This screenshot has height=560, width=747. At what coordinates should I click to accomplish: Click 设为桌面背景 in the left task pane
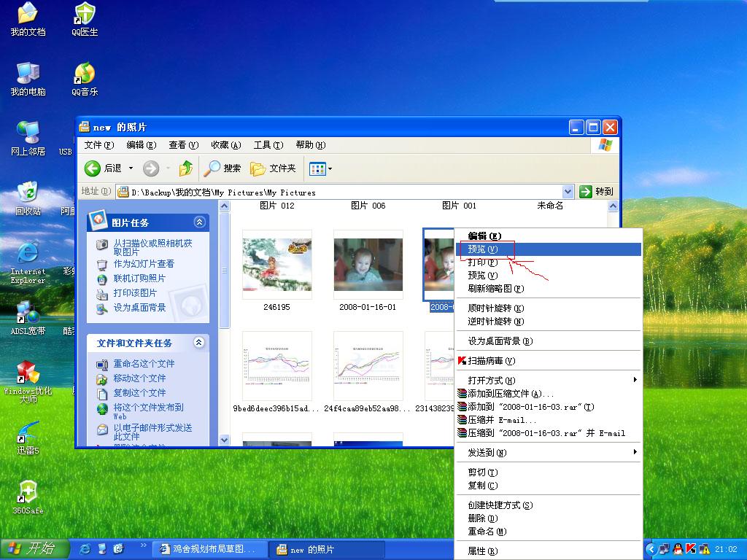tap(139, 308)
